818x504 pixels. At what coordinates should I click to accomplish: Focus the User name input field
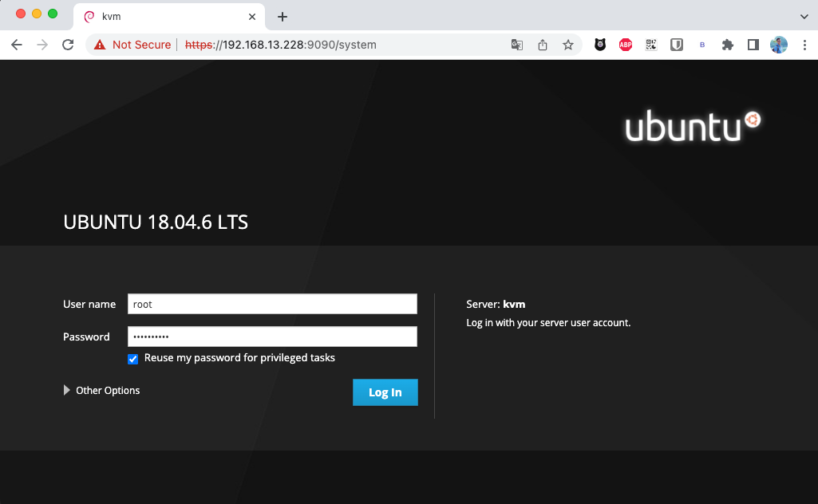272,304
